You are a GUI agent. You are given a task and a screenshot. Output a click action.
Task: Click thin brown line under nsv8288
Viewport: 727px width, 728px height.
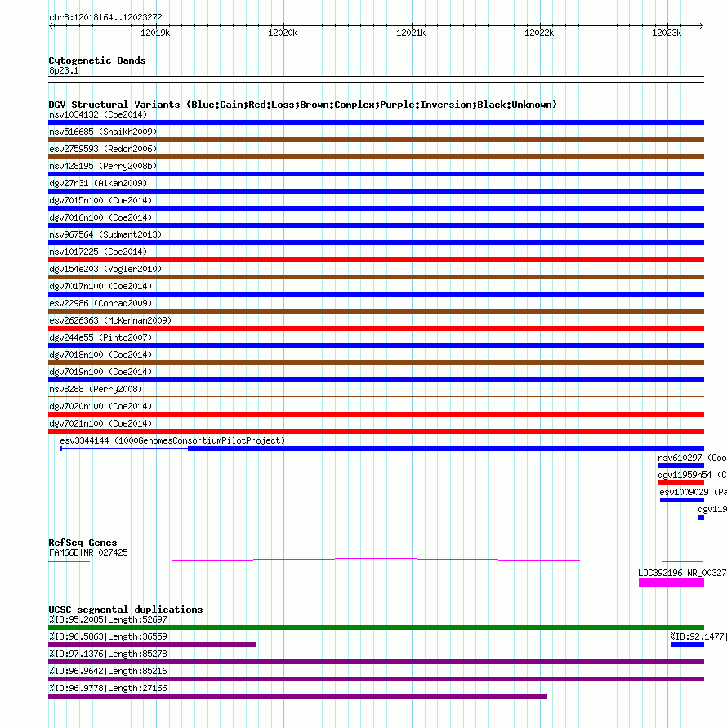click(x=376, y=397)
